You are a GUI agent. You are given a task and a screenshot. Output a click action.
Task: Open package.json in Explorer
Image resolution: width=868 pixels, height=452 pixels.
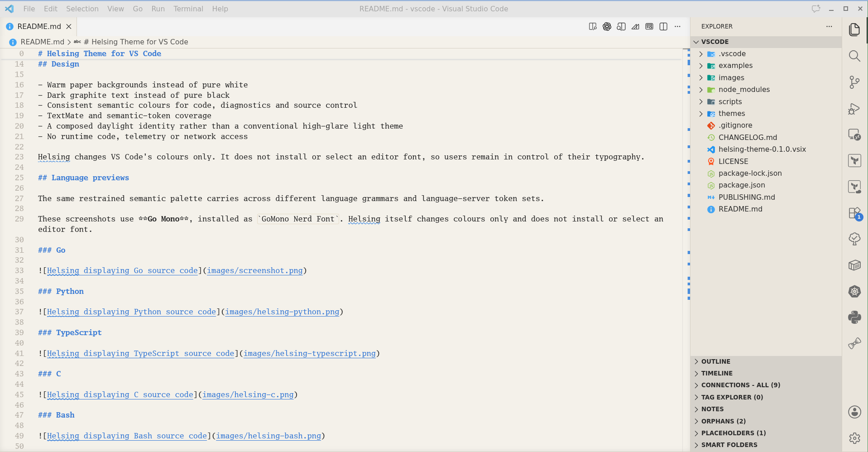tap(766, 185)
